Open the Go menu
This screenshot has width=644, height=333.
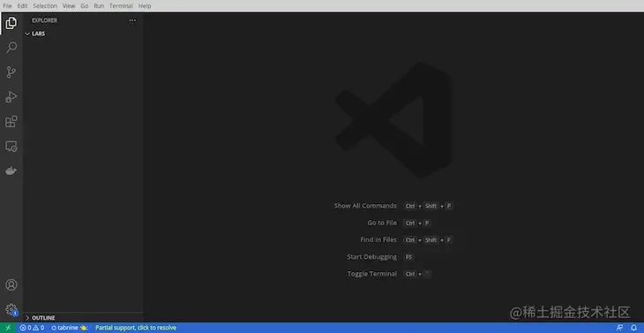click(x=85, y=6)
